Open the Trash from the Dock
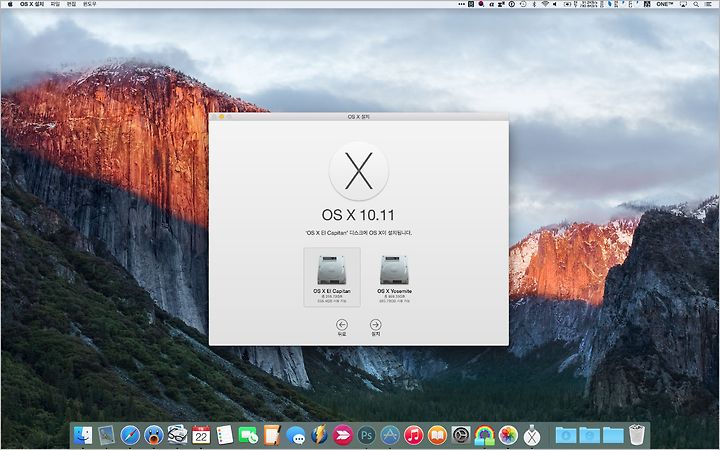720x450 pixels. pos(637,435)
